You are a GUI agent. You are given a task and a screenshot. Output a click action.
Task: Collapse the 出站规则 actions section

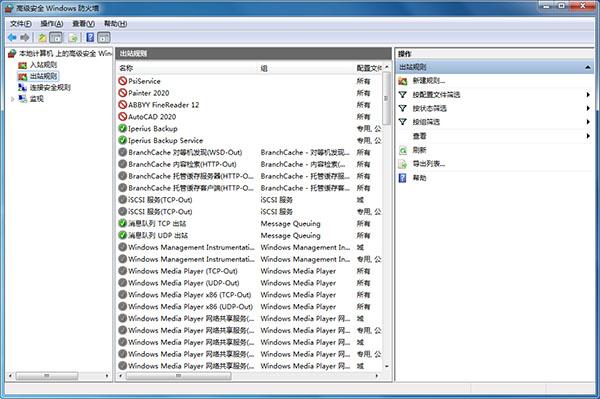click(x=588, y=67)
